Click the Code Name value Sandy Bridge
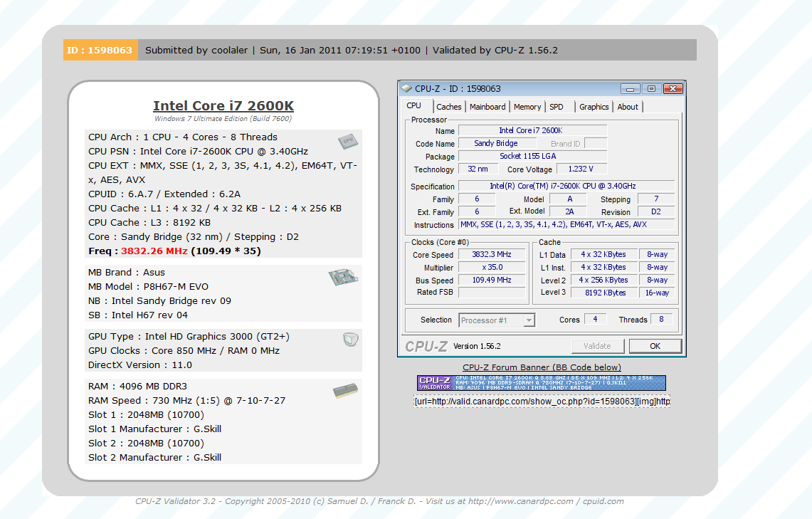The width and height of the screenshot is (812, 519). click(497, 144)
